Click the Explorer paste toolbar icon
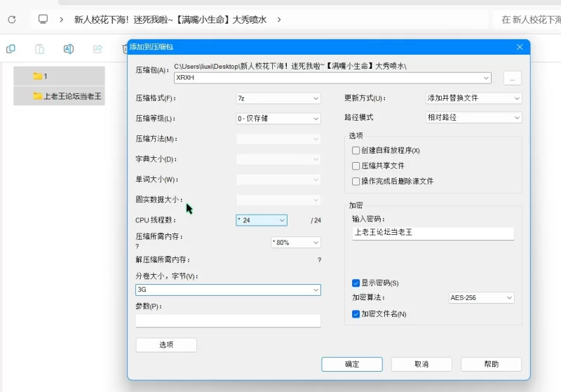The image size is (561, 392). pos(39,48)
